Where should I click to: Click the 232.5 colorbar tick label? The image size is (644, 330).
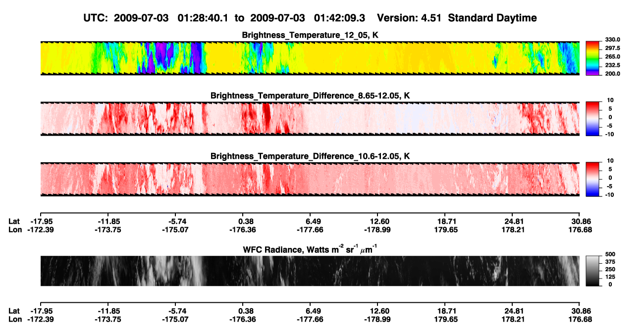[613, 65]
